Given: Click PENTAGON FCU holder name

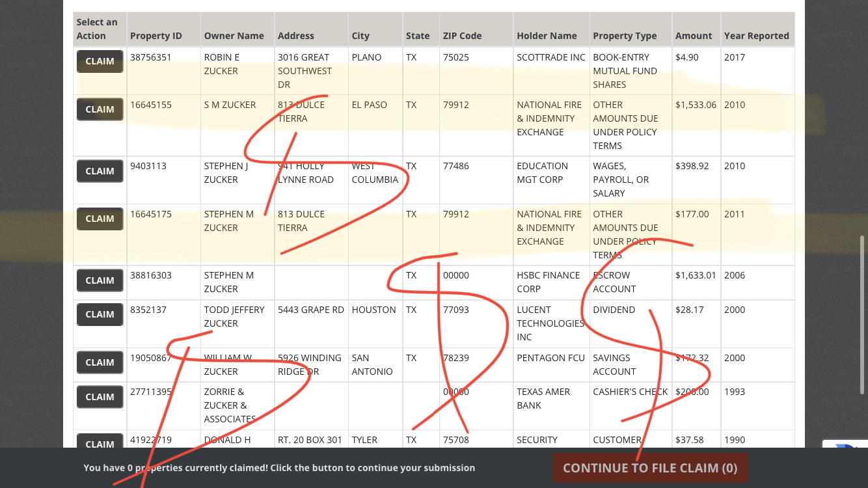Looking at the screenshot, I should coord(551,358).
